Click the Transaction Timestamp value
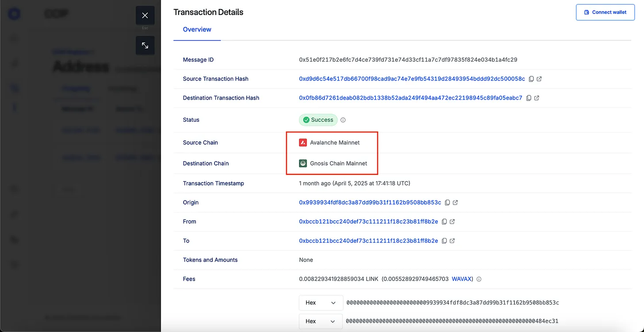644x332 pixels. 355,183
